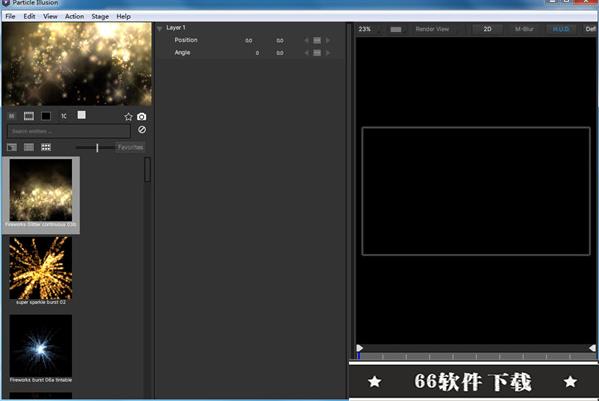Viewport: 599px width, 401px height.
Task: Toggle M-Blur motion blur
Action: (524, 29)
